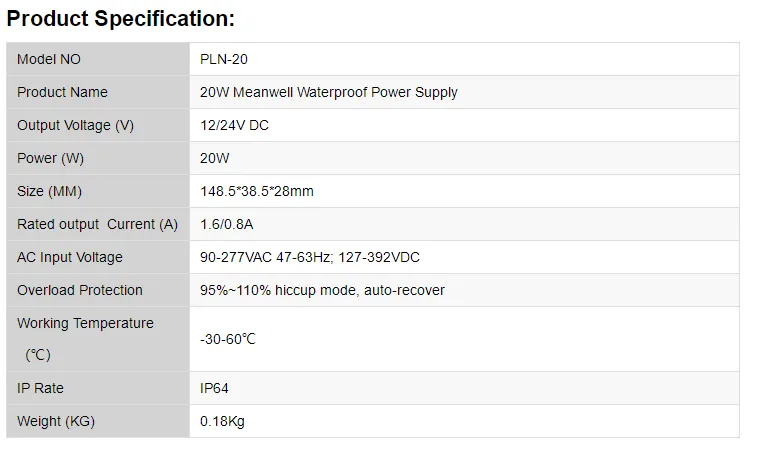Select the 1.6/0.8A current value
This screenshot has height=466, width=783.
[x=227, y=224]
